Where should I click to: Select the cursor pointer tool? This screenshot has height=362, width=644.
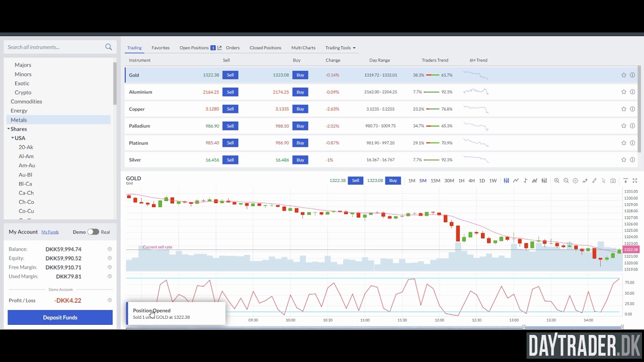pos(604,180)
